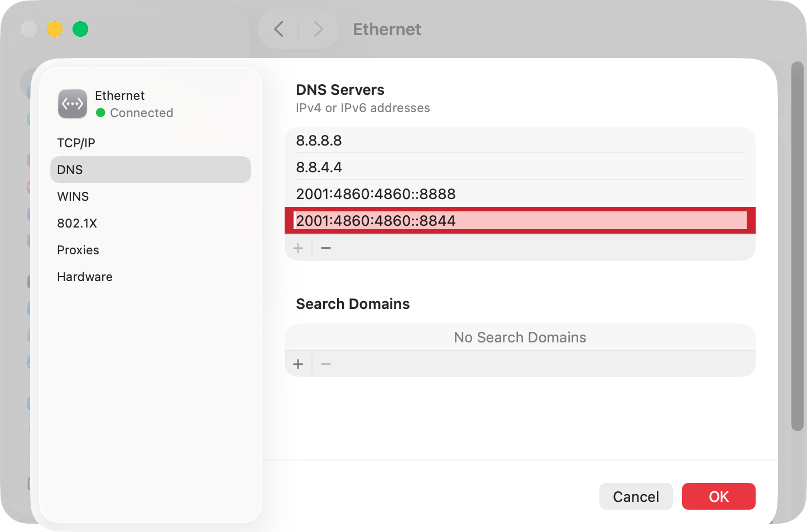Click the 8.8.8.8 DNS server field
807x532 pixels.
pyautogui.click(x=520, y=141)
